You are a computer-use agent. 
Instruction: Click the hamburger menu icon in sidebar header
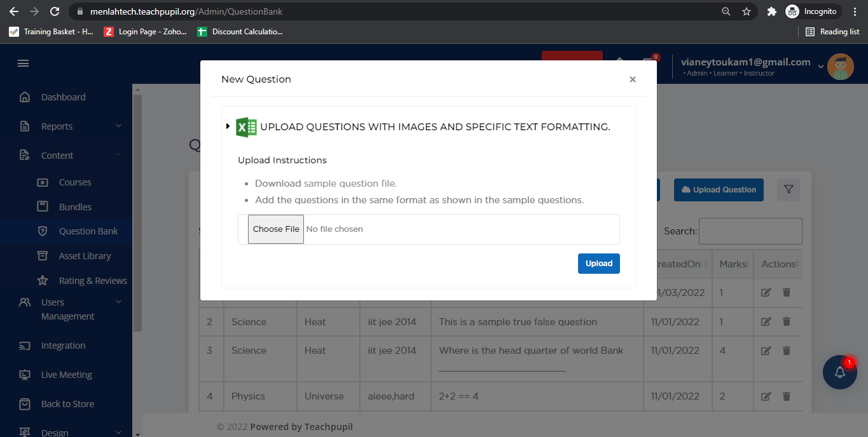23,64
